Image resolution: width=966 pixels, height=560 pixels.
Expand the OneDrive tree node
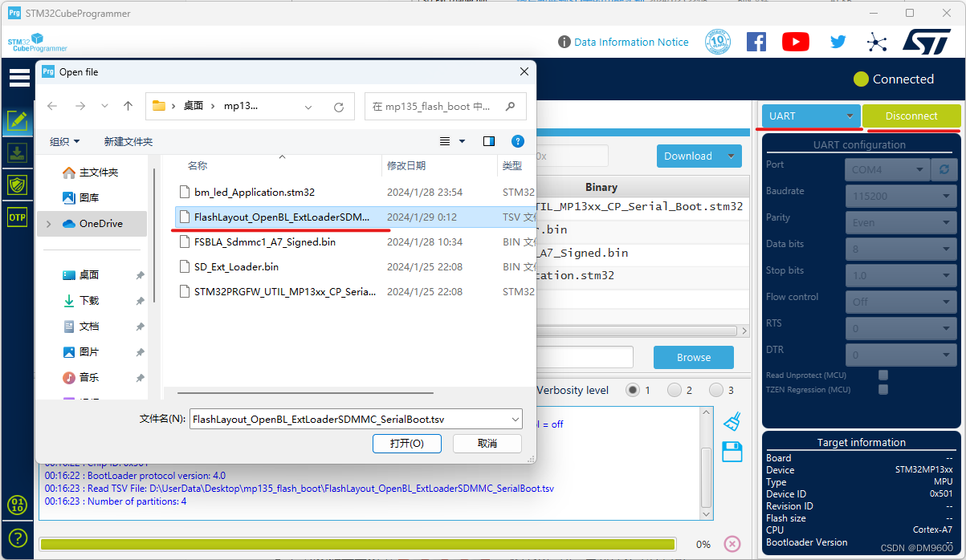(48, 224)
